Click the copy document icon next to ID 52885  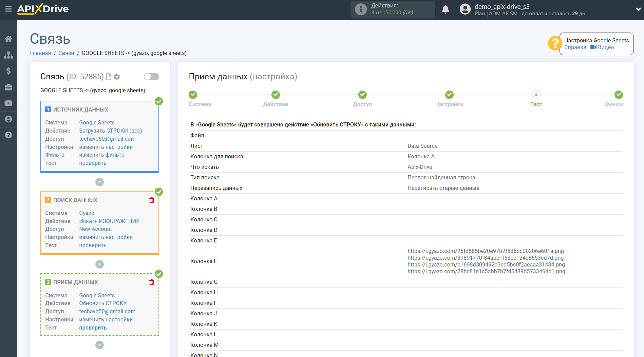(109, 77)
